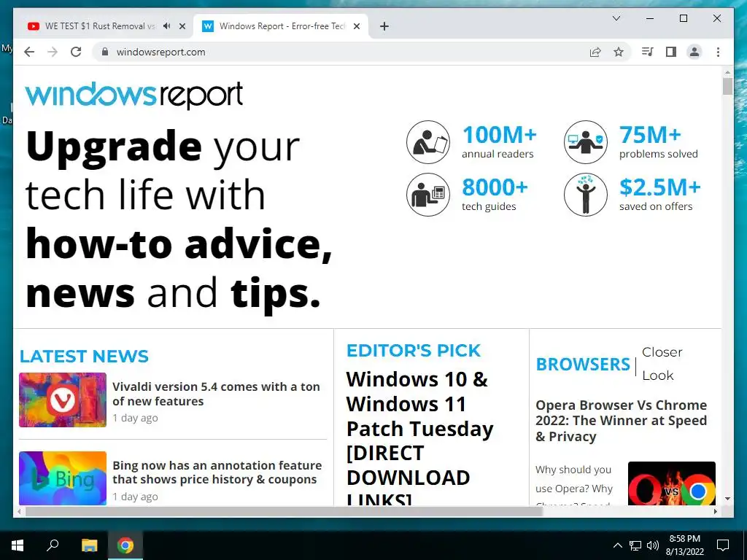Open the volume tray icon
The height and width of the screenshot is (560, 747).
pos(653,545)
